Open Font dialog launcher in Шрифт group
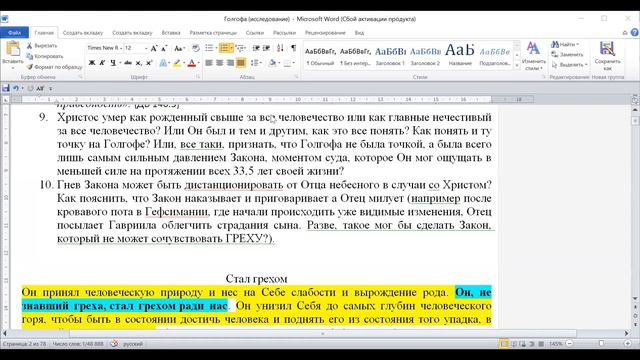This screenshot has height=360, width=640. [198, 77]
